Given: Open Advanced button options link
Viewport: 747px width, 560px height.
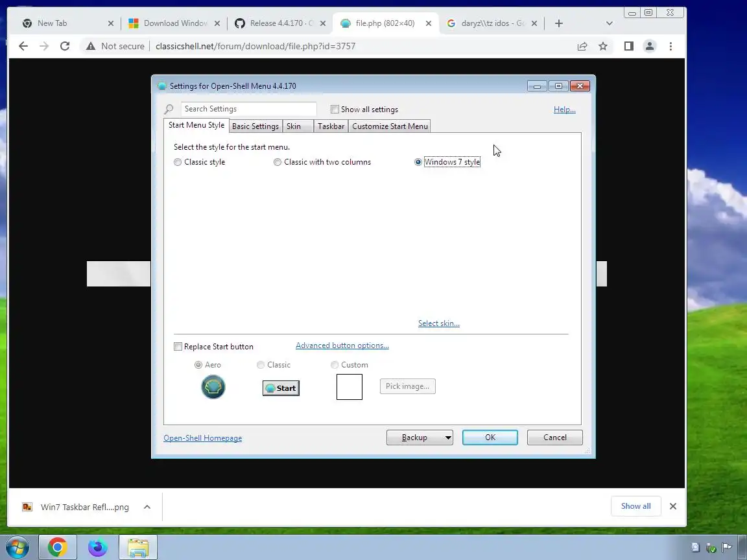Looking at the screenshot, I should click(342, 345).
